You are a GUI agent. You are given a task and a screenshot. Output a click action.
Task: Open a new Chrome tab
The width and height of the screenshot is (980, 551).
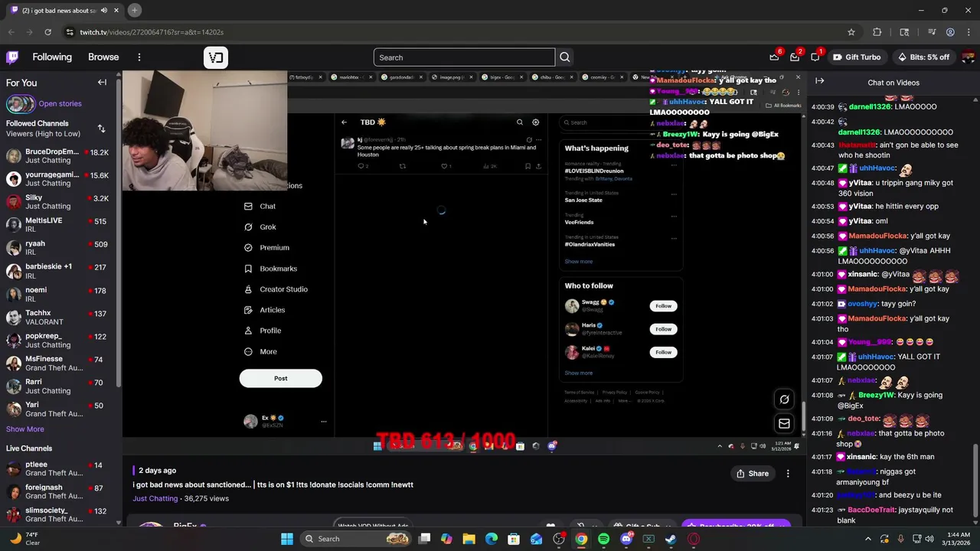134,11
